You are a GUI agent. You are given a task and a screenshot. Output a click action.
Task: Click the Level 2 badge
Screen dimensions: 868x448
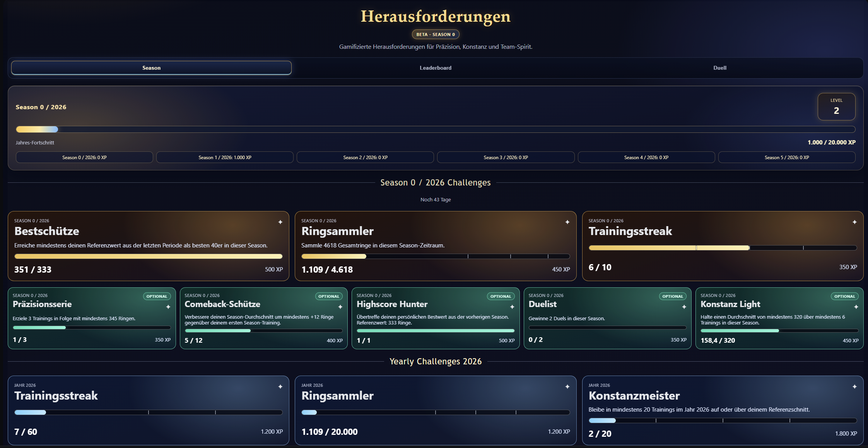point(836,106)
